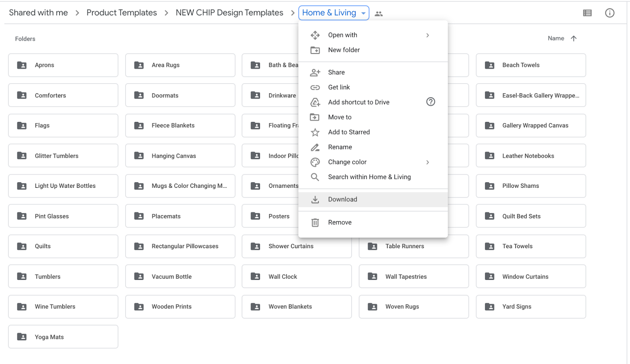Click the help icon beside Add shortcut

click(x=431, y=102)
